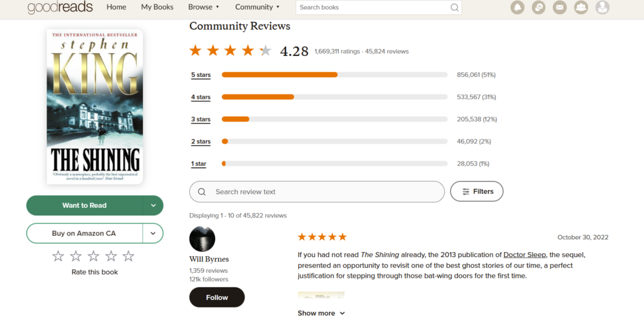This screenshot has width=644, height=325.
Task: Follow reviewer Will Byrnes
Action: [x=217, y=297]
